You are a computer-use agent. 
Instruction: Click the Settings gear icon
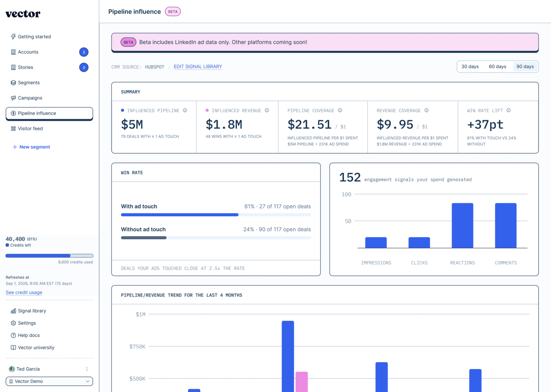pyautogui.click(x=13, y=323)
